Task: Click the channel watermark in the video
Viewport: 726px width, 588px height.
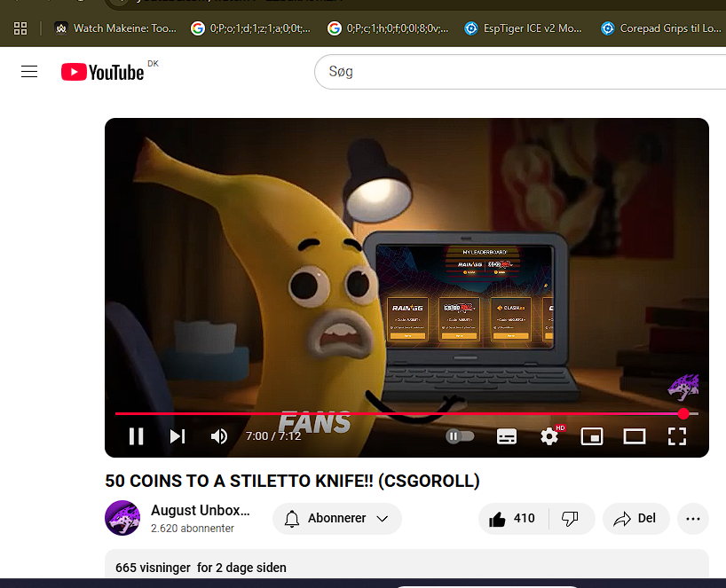Action: [683, 388]
